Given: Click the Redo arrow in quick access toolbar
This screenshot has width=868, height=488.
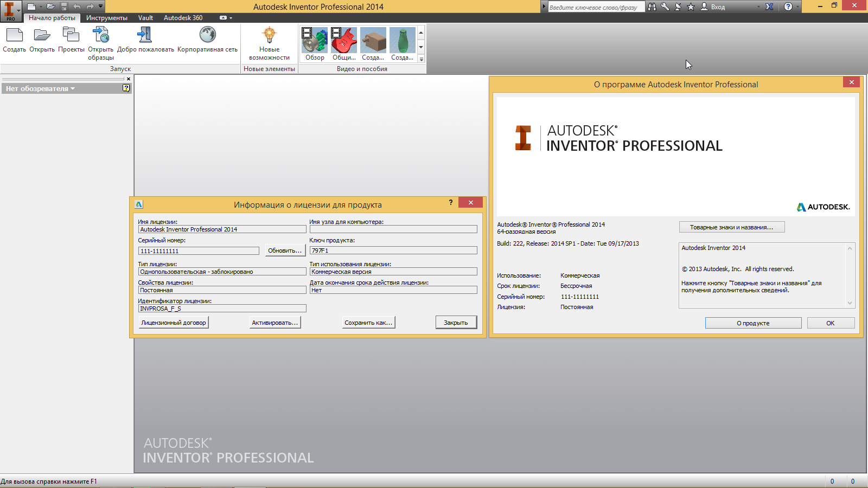Looking at the screenshot, I should [90, 7].
